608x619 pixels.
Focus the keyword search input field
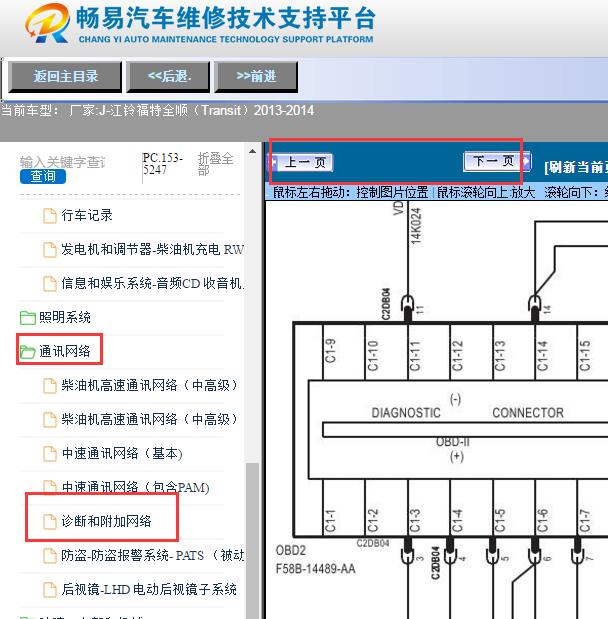(63, 162)
